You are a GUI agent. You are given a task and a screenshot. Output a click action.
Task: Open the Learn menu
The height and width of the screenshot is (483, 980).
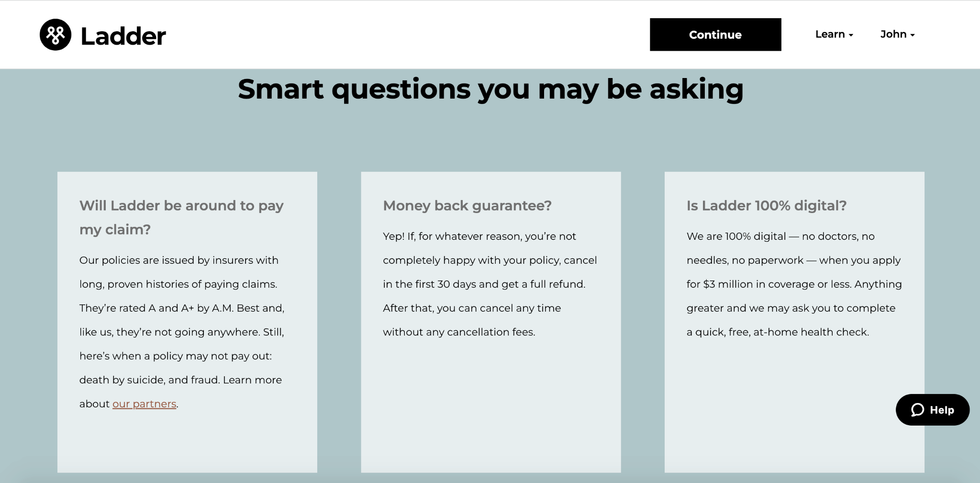point(830,34)
